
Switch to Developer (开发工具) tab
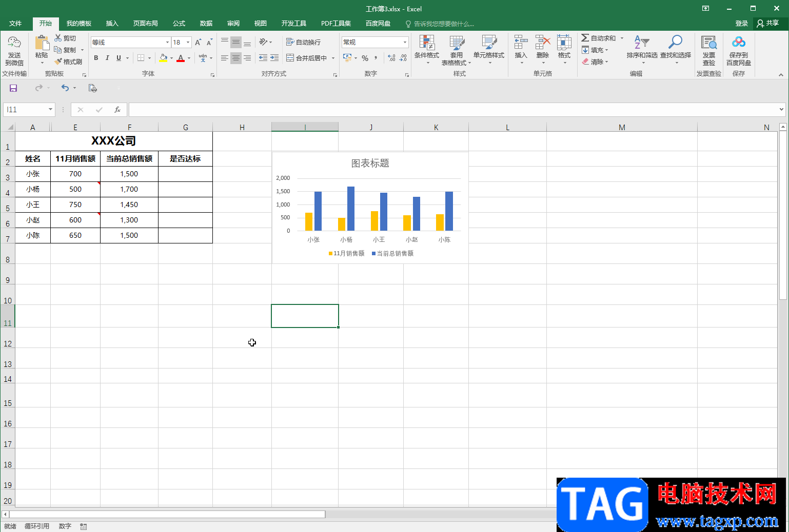pyautogui.click(x=294, y=24)
